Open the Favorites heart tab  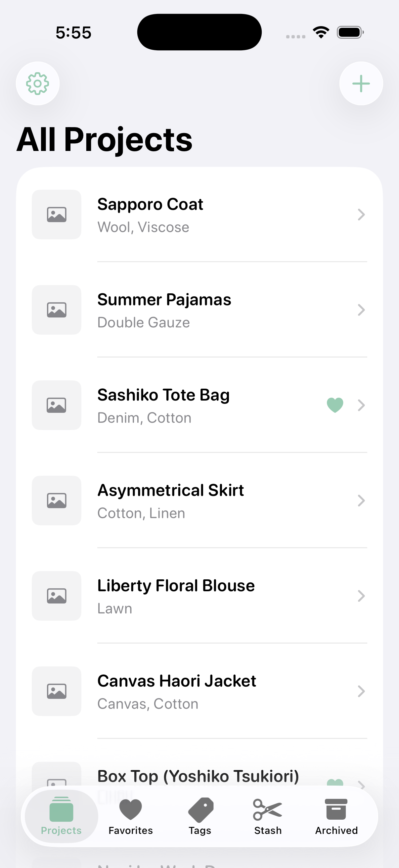131,815
